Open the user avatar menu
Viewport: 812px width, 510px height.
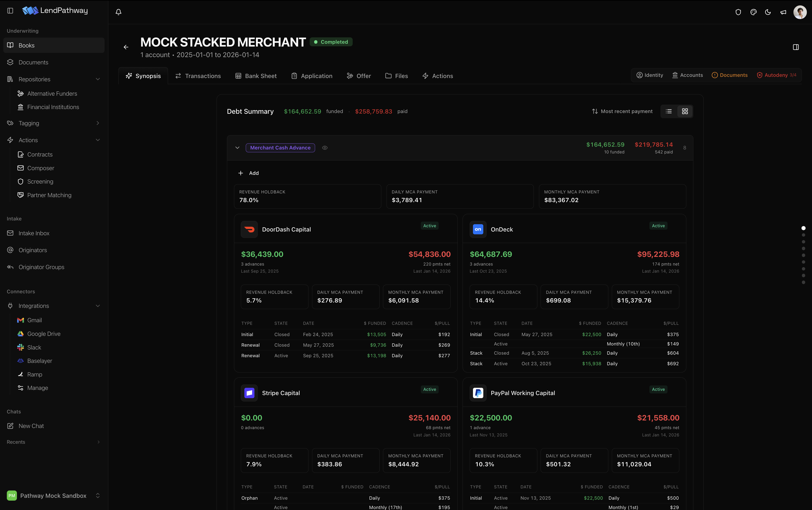click(800, 12)
